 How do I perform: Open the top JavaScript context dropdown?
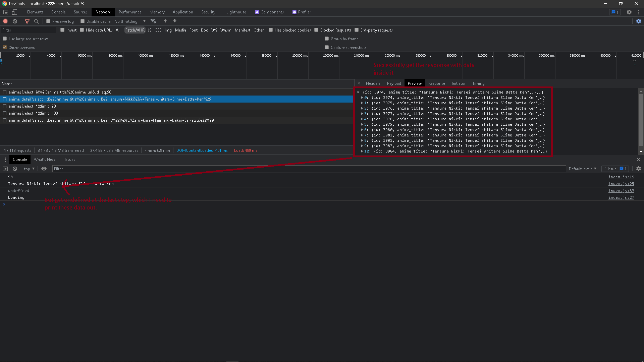[29, 169]
